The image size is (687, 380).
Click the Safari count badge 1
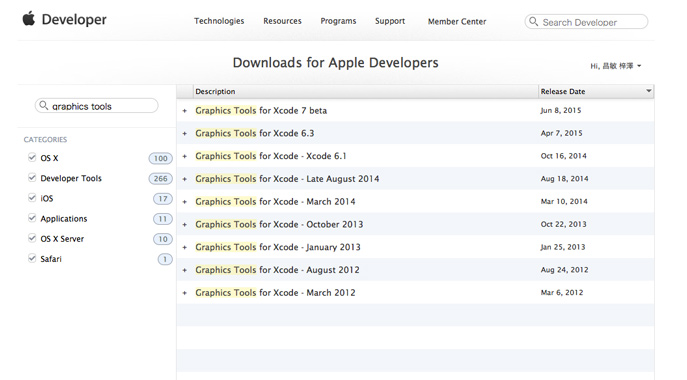pos(165,259)
